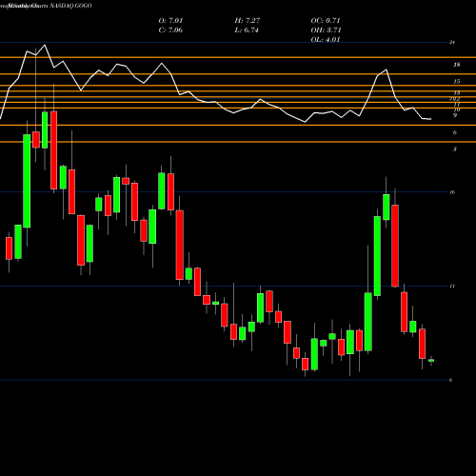Viewport: 476px width, 476px height.
Task: Click the 18 axis label
Action: click(457, 65)
